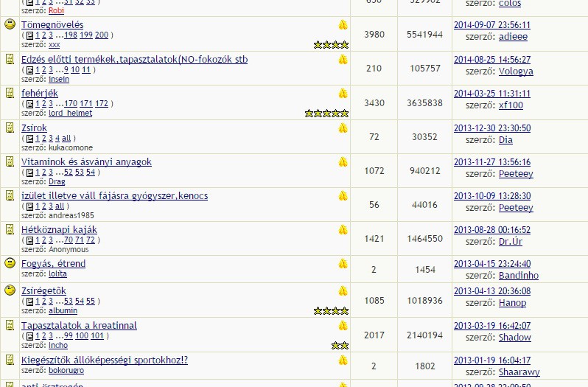Go to page 101 of Tapasztalatok a kreatinnal

(x=97, y=335)
